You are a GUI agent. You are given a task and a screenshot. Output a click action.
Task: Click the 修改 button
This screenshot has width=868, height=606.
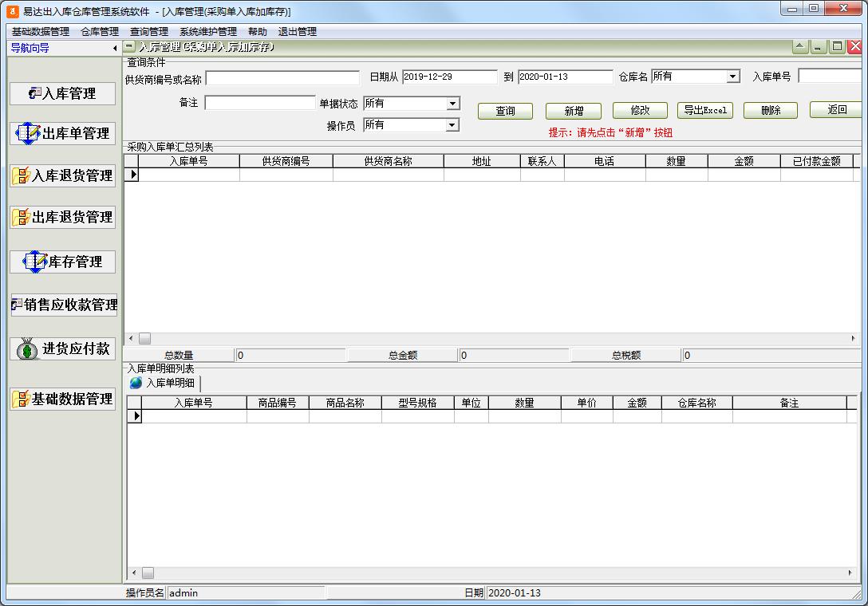640,110
